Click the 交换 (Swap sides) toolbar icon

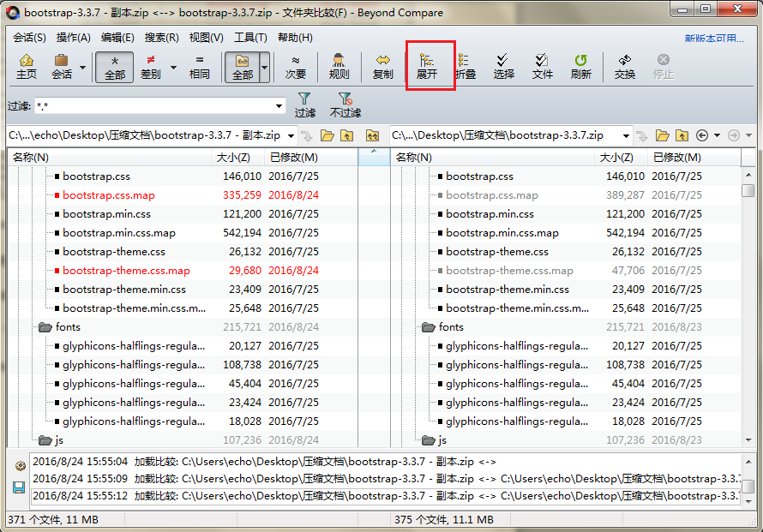pos(625,66)
